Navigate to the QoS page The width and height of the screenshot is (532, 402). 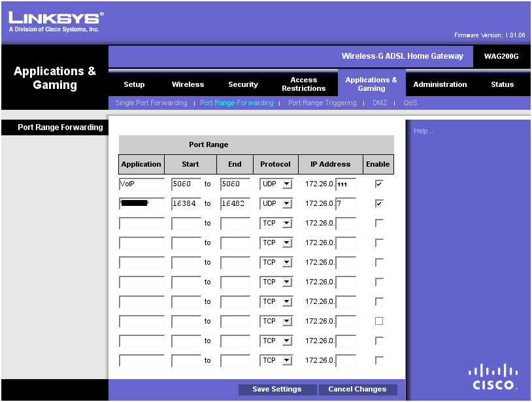pyautogui.click(x=410, y=103)
